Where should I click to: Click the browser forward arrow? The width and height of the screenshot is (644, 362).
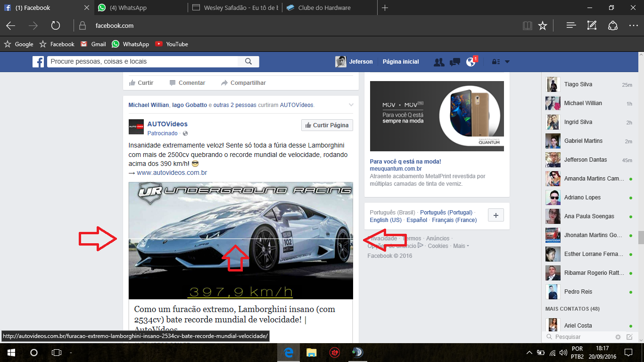pyautogui.click(x=33, y=26)
